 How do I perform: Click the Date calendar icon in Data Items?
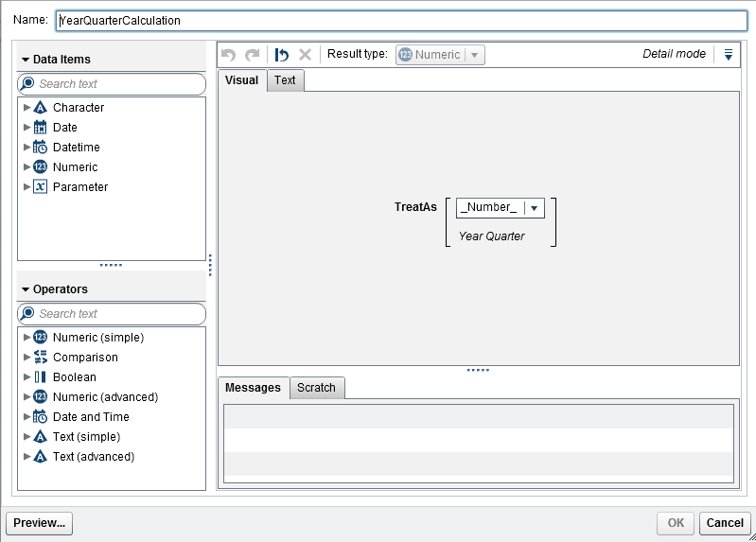point(40,128)
